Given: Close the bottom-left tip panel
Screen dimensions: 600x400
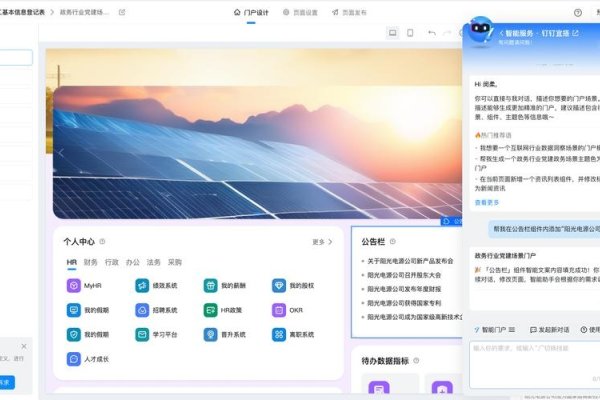Looking at the screenshot, I should pos(24,346).
